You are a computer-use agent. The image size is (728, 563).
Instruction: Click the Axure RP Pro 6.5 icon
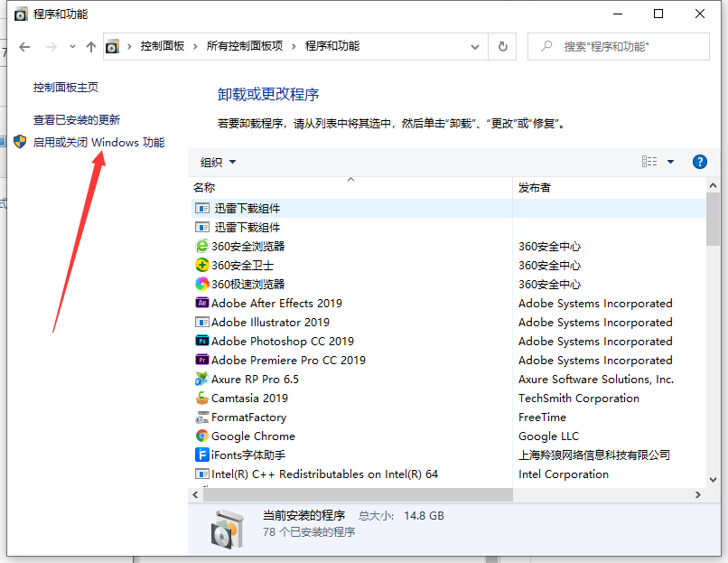(202, 380)
